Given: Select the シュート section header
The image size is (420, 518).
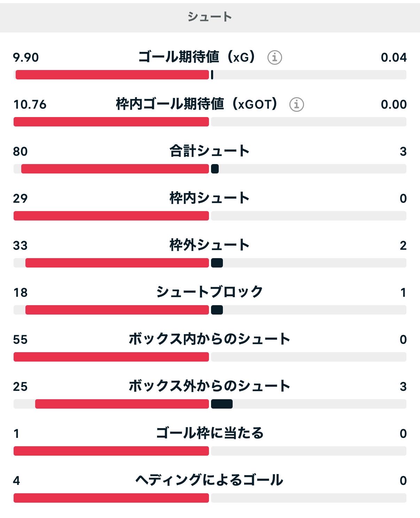Looking at the screenshot, I should [210, 17].
